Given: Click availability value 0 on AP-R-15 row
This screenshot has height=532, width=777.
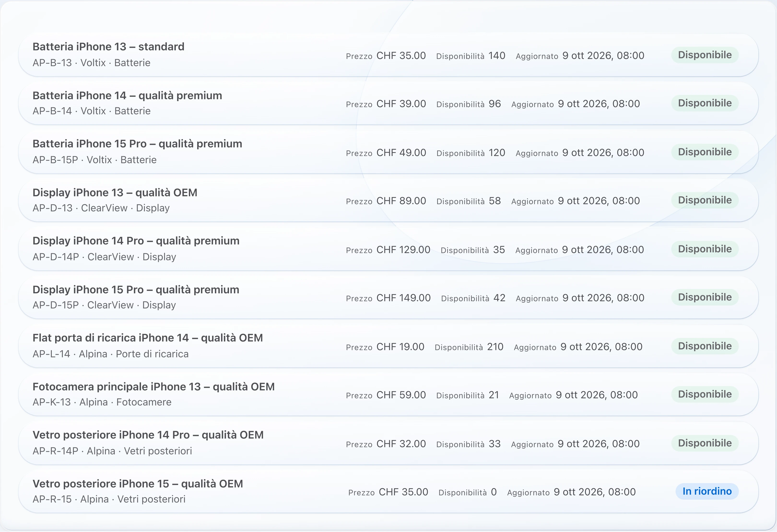Looking at the screenshot, I should click(x=494, y=492).
